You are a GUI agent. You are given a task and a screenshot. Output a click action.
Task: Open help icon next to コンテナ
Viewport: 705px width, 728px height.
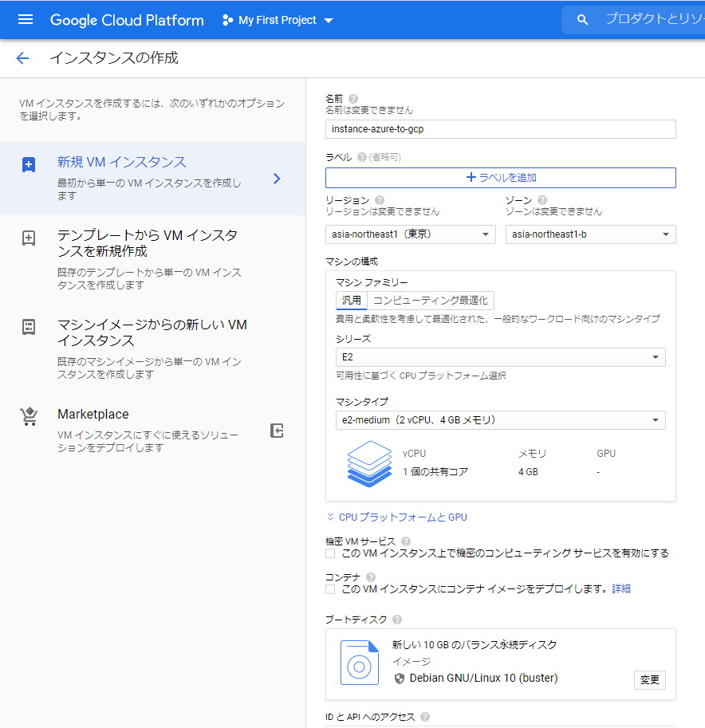click(x=371, y=577)
